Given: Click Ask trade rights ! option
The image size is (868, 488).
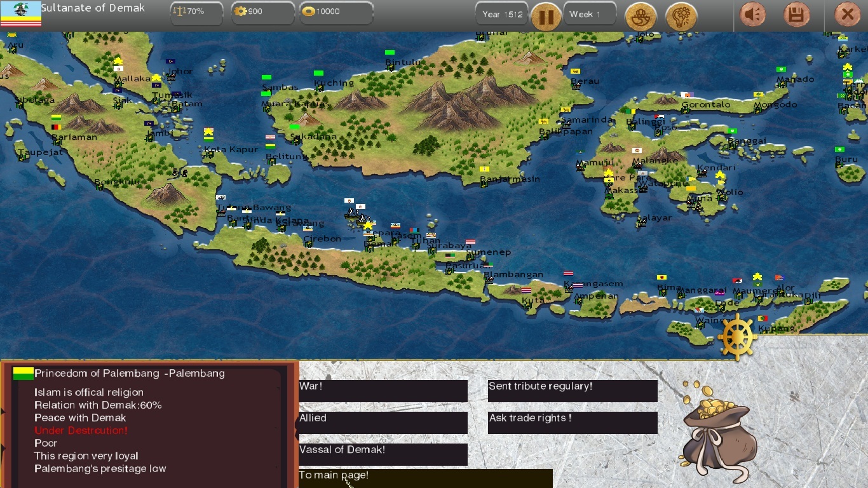Looking at the screenshot, I should [x=573, y=423].
